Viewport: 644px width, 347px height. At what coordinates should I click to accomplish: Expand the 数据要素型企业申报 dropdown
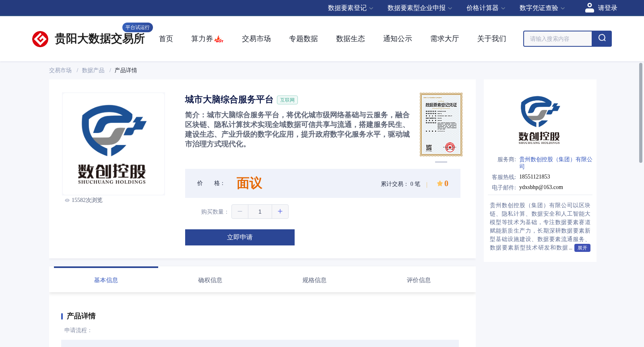(x=420, y=8)
